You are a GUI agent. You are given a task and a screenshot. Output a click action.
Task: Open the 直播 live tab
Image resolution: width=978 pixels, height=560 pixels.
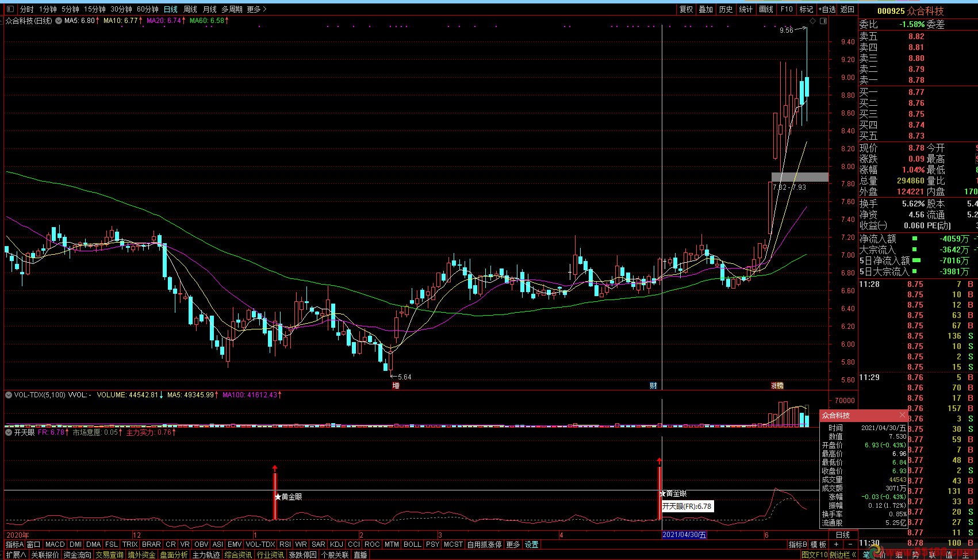click(x=360, y=555)
